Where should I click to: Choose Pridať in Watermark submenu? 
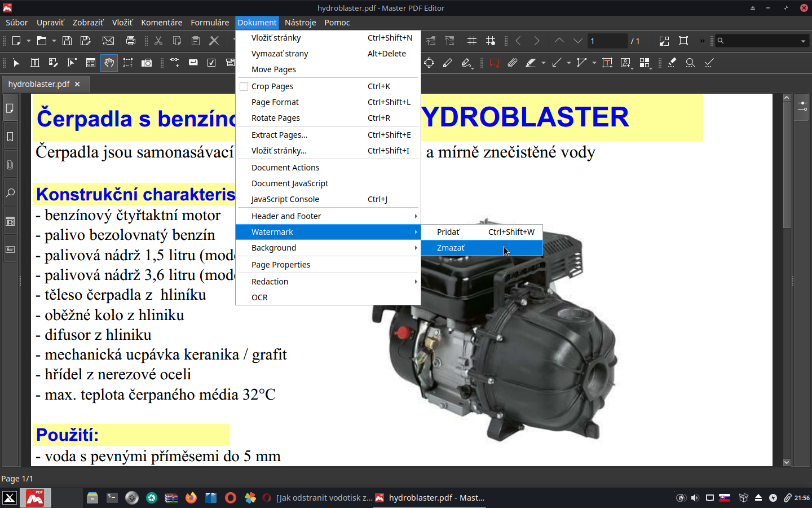(482, 232)
